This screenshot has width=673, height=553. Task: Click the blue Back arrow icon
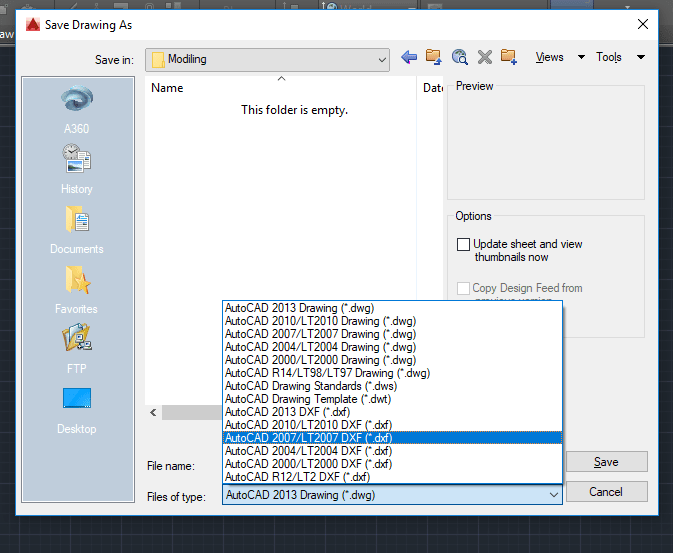409,57
